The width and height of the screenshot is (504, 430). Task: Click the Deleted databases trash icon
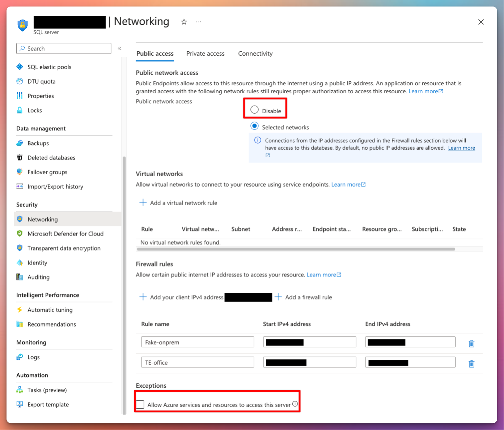20,158
